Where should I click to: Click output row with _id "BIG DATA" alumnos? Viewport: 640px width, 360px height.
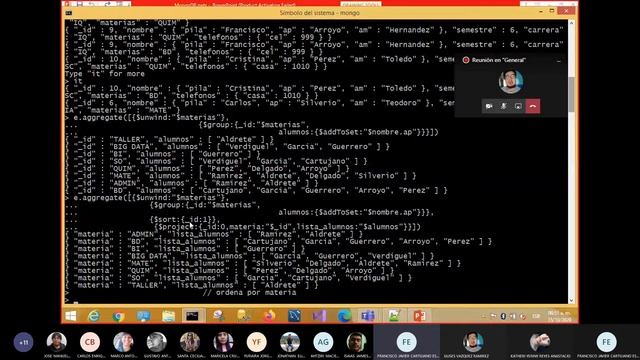[227, 147]
